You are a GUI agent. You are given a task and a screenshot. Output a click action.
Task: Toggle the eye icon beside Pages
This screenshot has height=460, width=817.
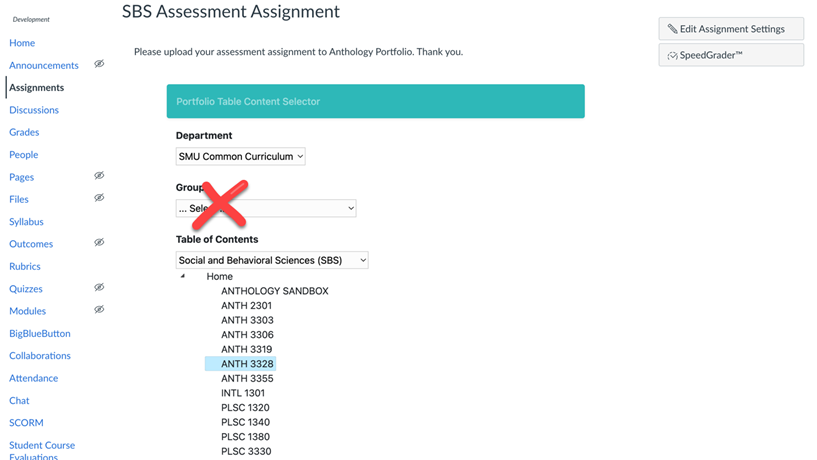[x=99, y=176]
